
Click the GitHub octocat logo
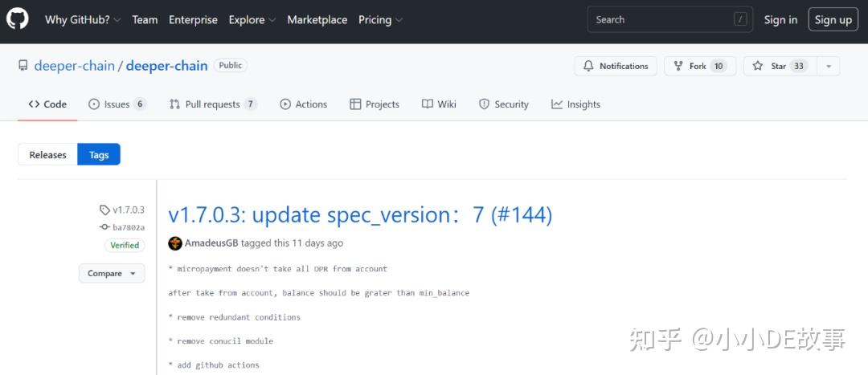18,19
